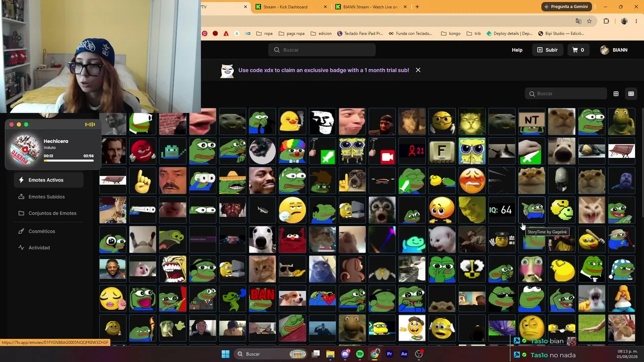
Task: Seek within the Hechicera song progress bar
Action: 68,160
